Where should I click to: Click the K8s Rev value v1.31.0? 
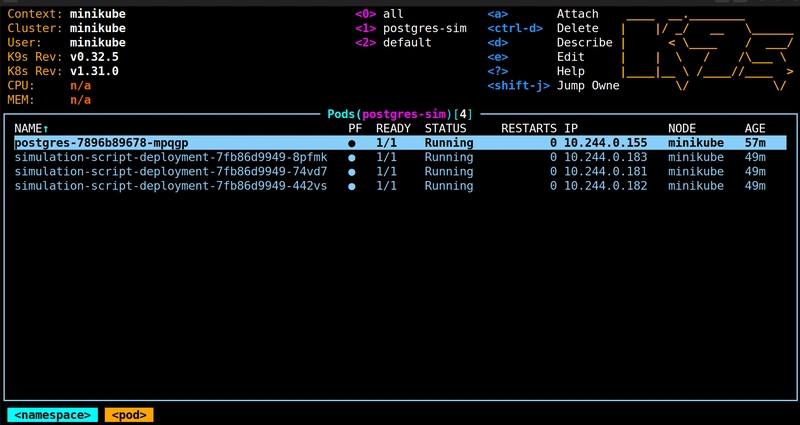94,71
